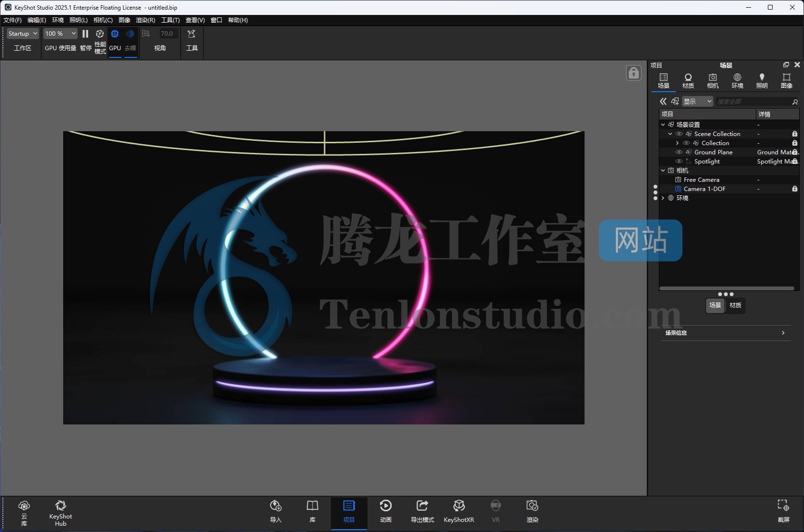Switch to the 照明 lightbulb tab
804x532 pixels.
(x=762, y=81)
